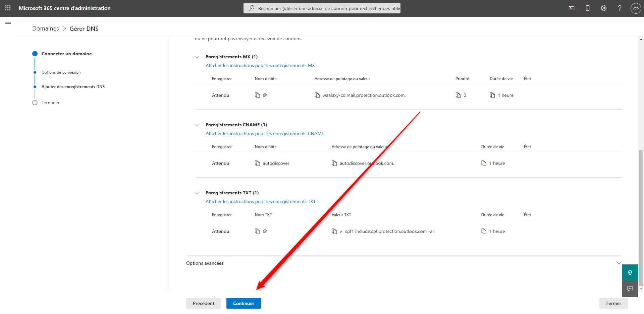
Task: Click the Microsoft 365 centre d'administration title
Action: click(65, 8)
